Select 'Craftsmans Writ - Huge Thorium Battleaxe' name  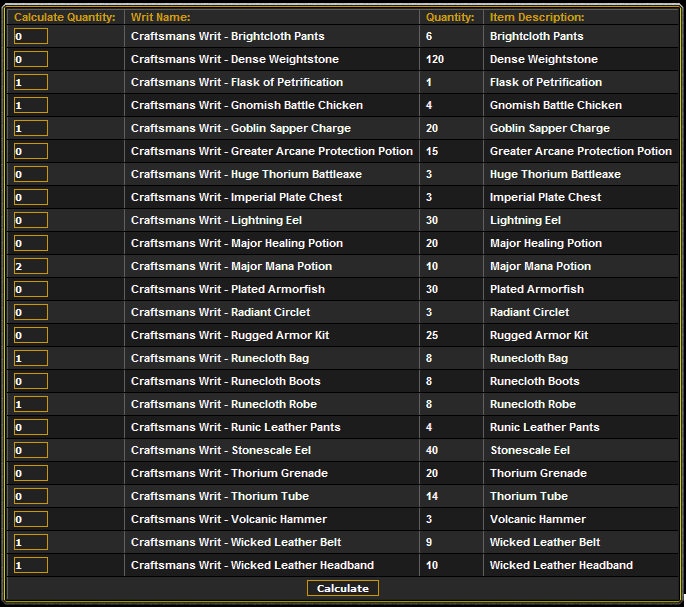pos(246,174)
